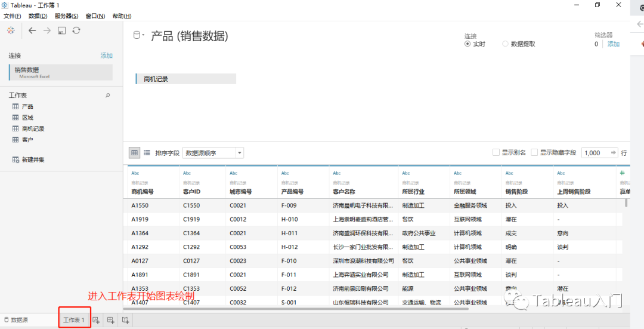Viewport: 644px width, 329px height.
Task: Add a new dashboard tab icon
Action: tap(110, 320)
